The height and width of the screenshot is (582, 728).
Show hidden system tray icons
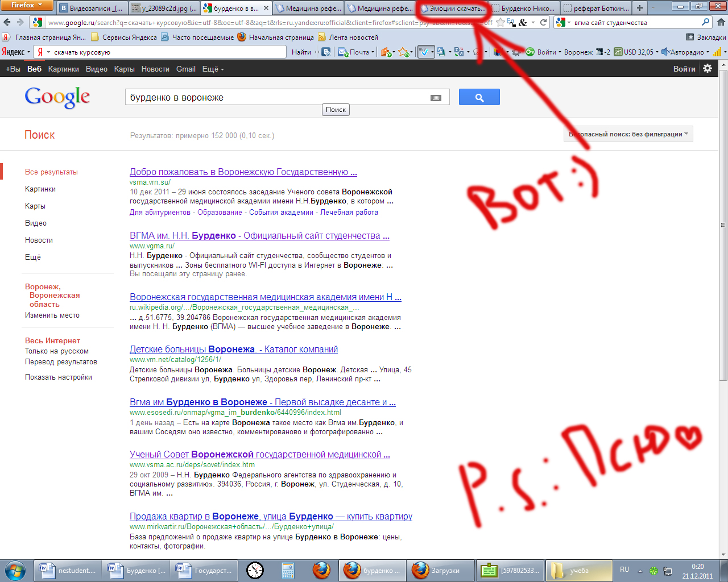coord(640,571)
